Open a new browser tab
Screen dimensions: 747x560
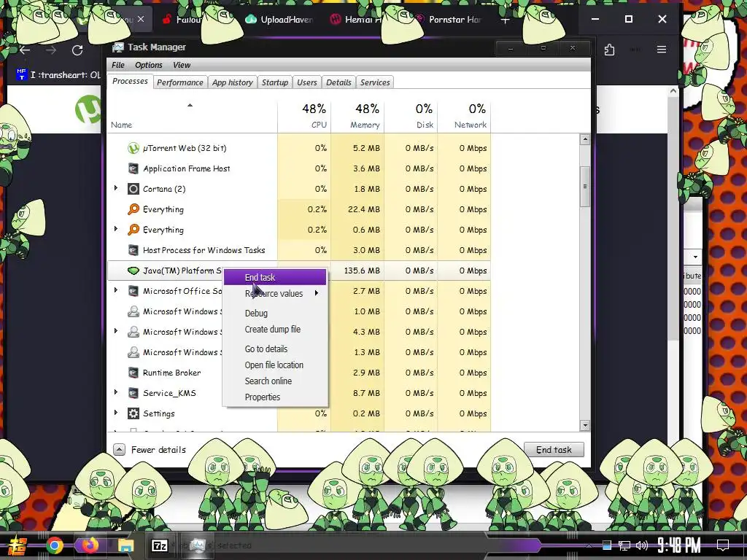point(506,20)
